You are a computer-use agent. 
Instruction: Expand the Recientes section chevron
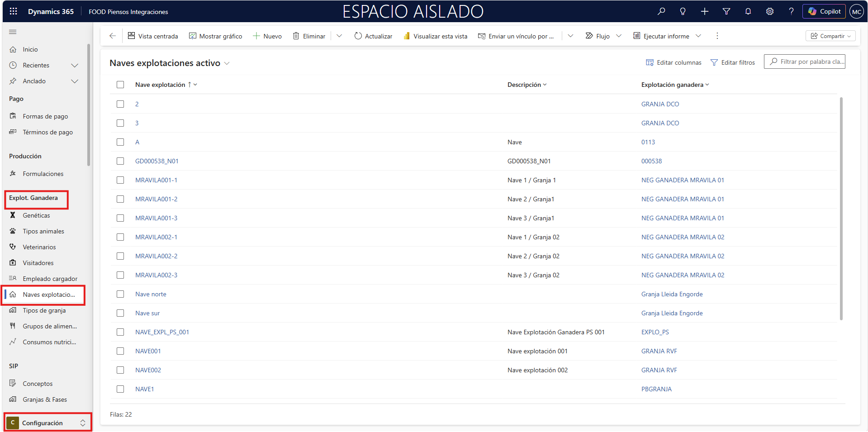point(75,65)
